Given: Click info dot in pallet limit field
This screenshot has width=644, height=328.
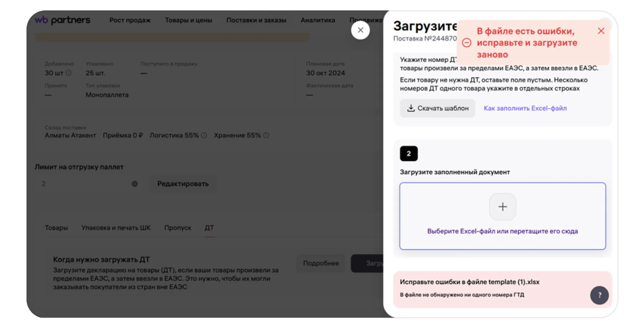Looking at the screenshot, I should [135, 184].
